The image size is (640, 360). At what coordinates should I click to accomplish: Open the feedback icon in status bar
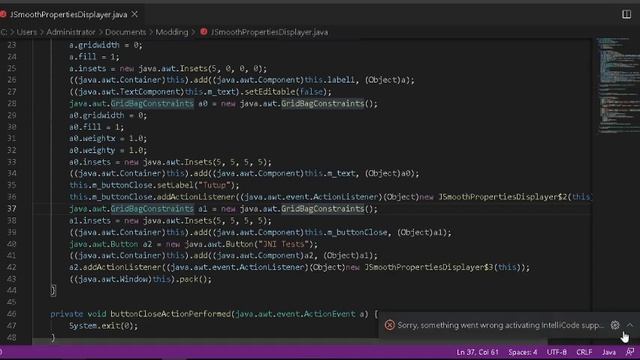coord(630,352)
